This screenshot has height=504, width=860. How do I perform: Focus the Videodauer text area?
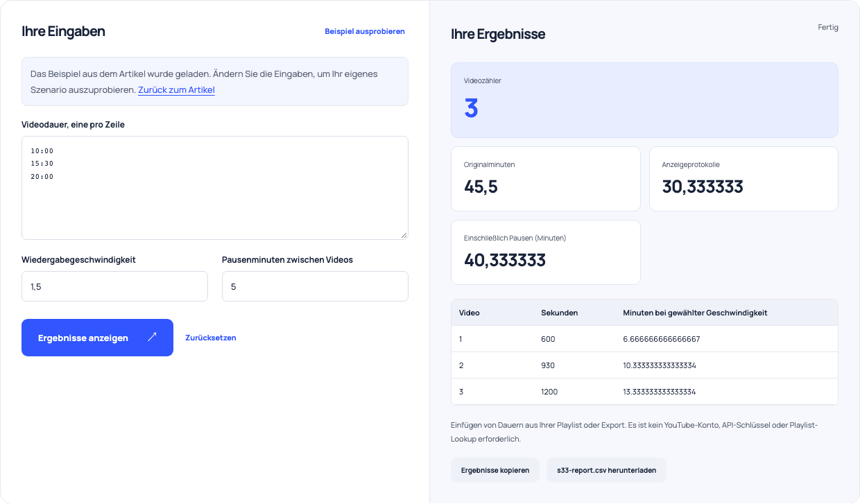(215, 188)
